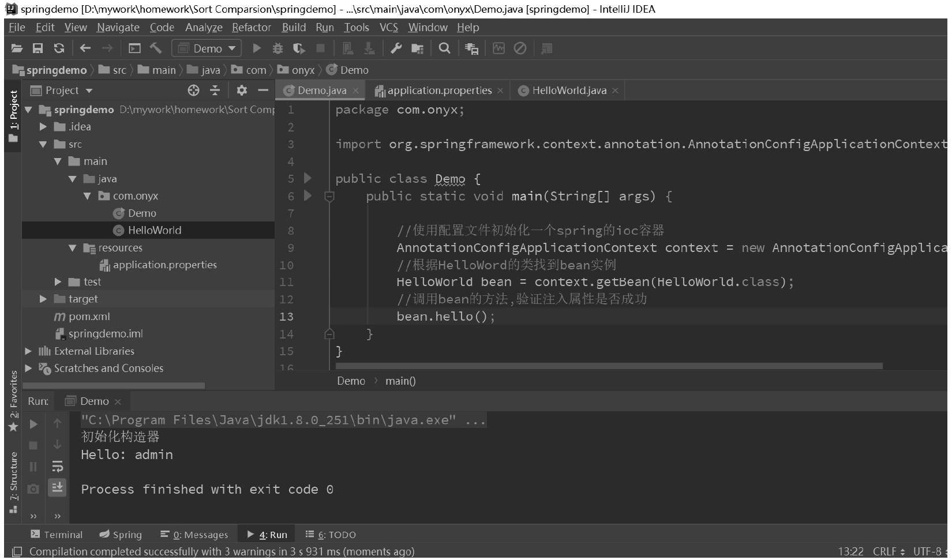Toggle soft-wrap in Run console
This screenshot has width=952, height=560.
[x=57, y=467]
